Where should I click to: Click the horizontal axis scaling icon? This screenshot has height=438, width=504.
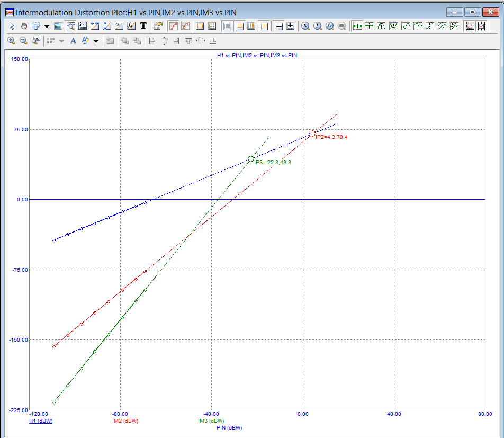pyautogui.click(x=95, y=26)
